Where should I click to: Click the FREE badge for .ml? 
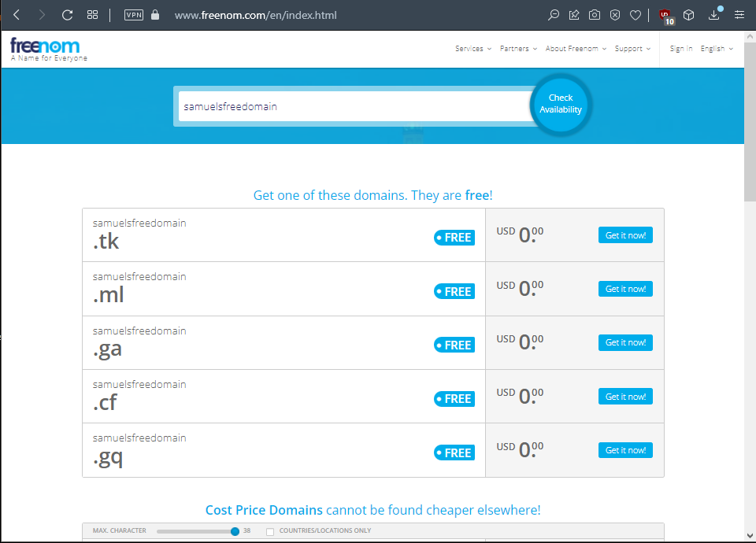[454, 291]
